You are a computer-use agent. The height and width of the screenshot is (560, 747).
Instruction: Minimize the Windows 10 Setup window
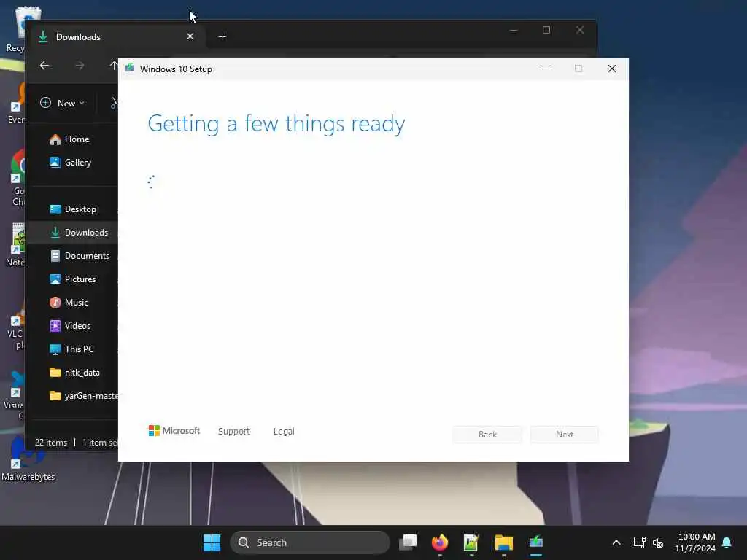click(x=546, y=69)
